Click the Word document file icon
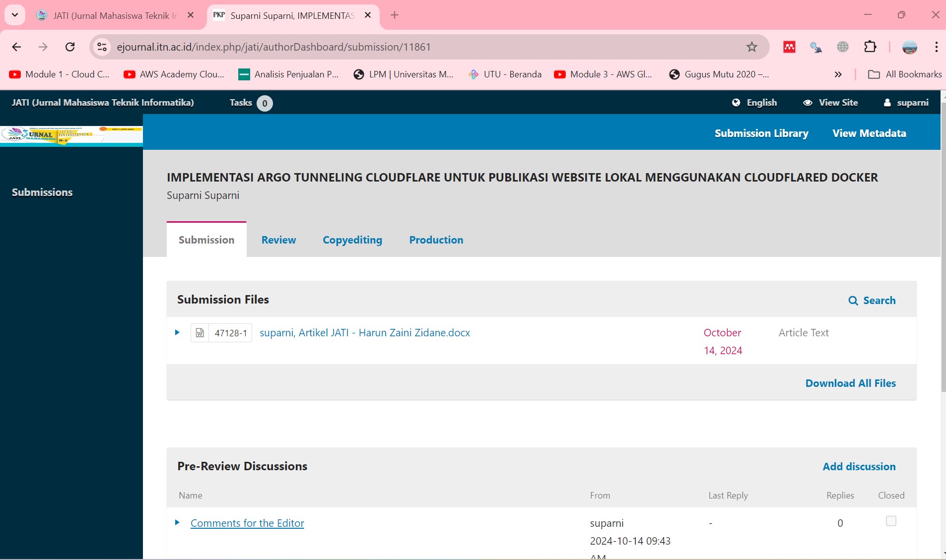Screen dimensions: 946x560 pyautogui.click(x=200, y=333)
